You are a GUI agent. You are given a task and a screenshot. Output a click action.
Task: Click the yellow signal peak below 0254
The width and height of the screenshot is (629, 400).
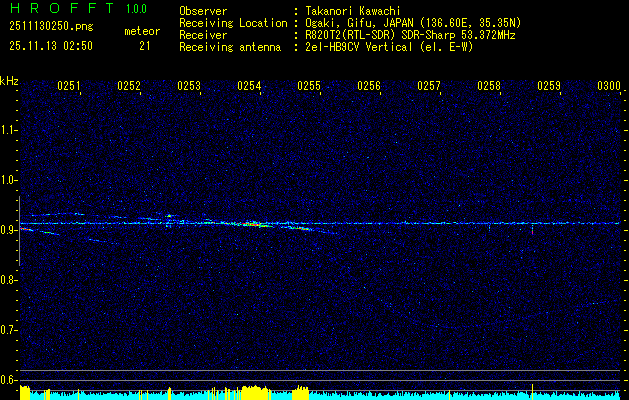[255, 391]
